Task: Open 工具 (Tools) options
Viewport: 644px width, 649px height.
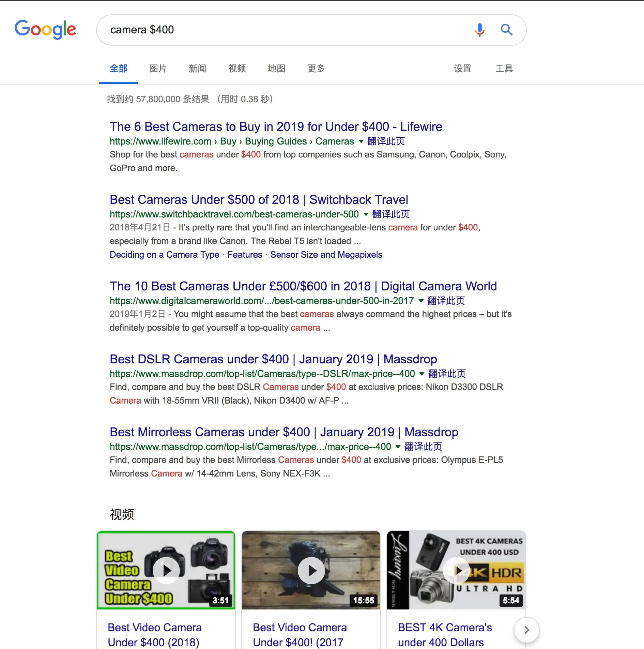Action: click(504, 69)
